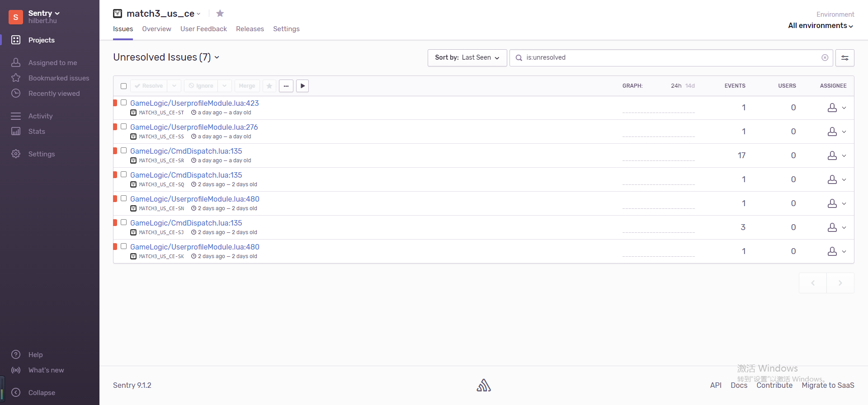Viewport: 868px width, 405px height.
Task: Go to next page of issues
Action: pos(840,283)
